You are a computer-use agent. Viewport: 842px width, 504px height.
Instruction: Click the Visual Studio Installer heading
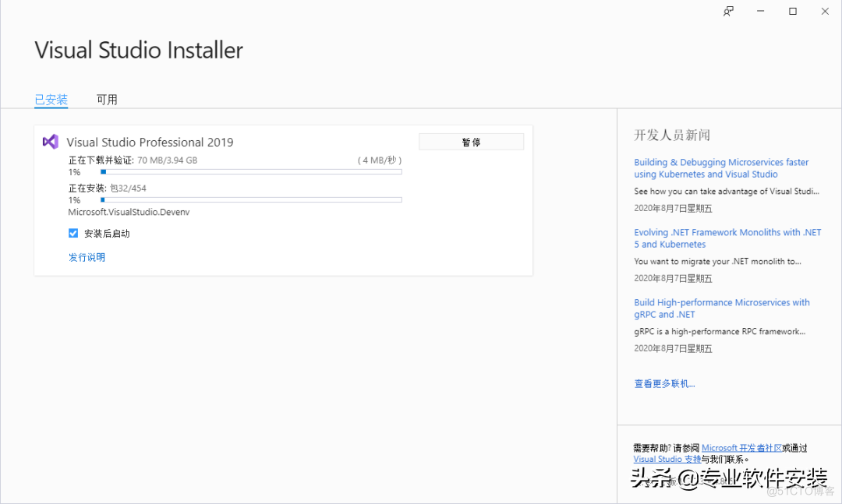[x=139, y=51]
